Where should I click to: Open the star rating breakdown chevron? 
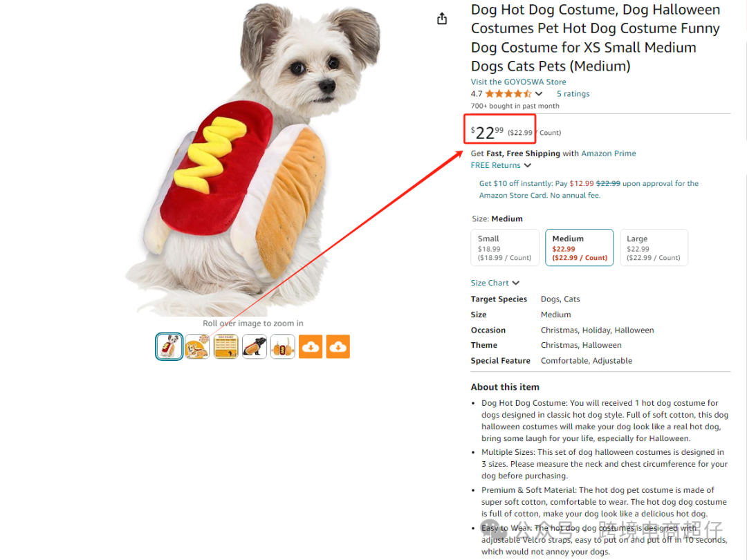(x=539, y=94)
